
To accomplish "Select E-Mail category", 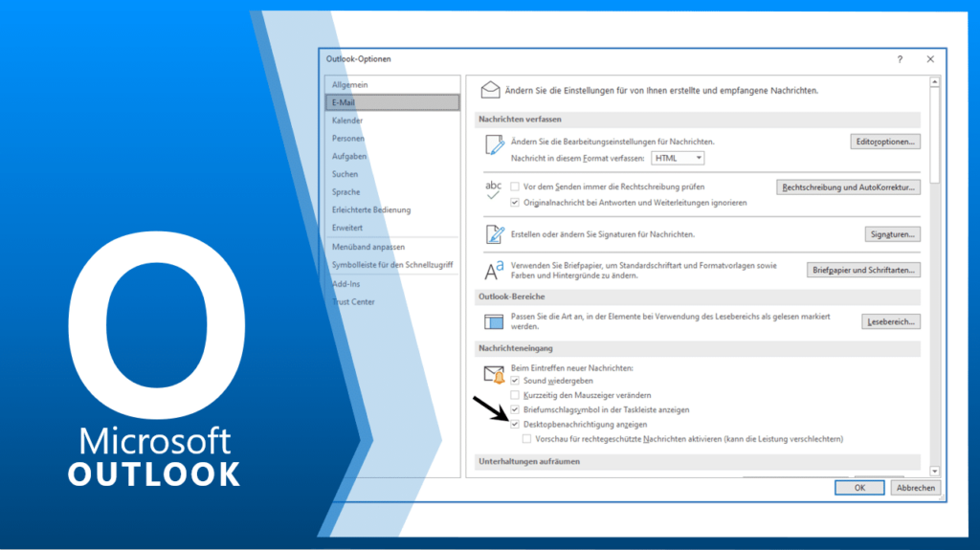I will pyautogui.click(x=392, y=102).
